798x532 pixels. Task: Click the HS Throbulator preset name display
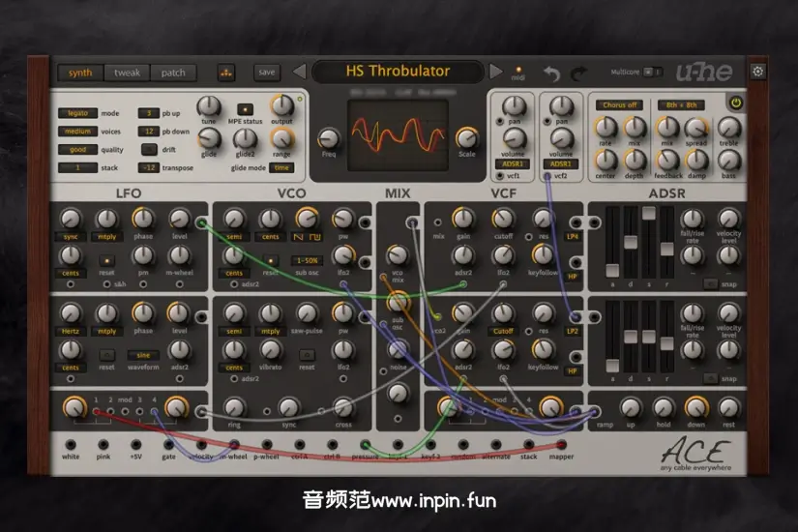(x=398, y=71)
